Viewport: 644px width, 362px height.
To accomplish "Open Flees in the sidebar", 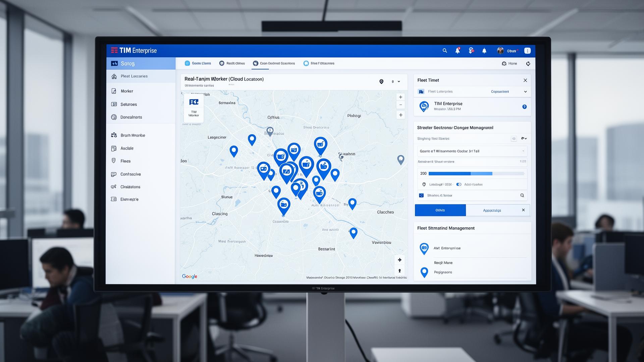I will [x=141, y=161].
